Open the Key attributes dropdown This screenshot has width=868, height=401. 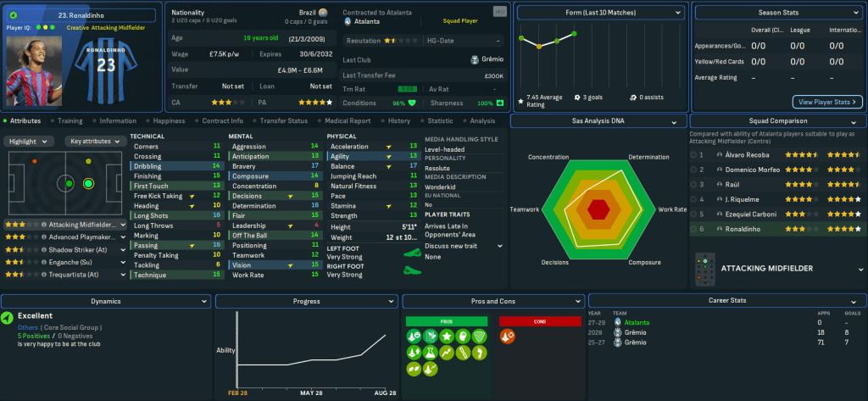point(94,142)
